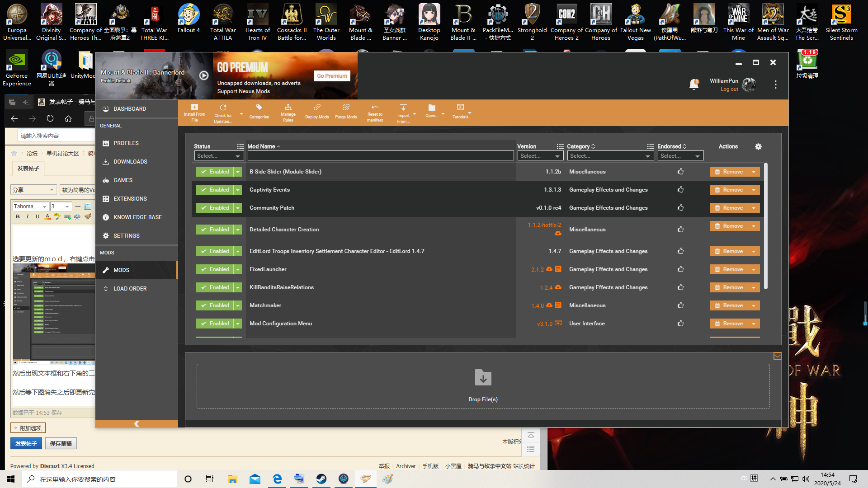This screenshot has height=488, width=868.
Task: Toggle Enabled state for Community Patch
Action: tap(215, 208)
